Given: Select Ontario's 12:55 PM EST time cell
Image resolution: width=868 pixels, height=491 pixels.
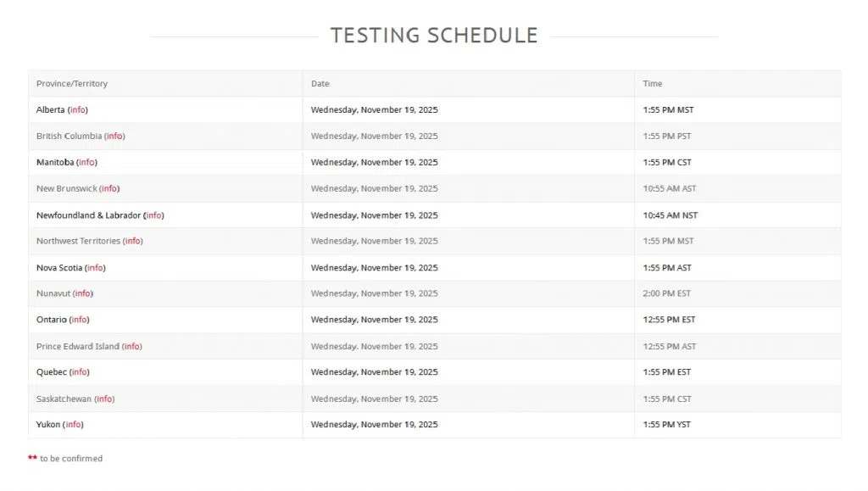Looking at the screenshot, I should pos(669,321).
